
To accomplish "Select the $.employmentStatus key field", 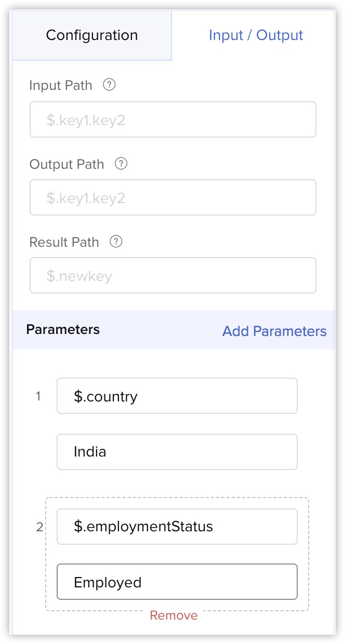I will (x=177, y=527).
